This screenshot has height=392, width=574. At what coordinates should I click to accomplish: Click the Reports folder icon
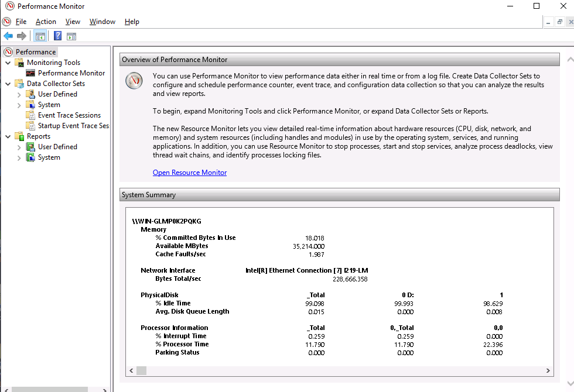click(19, 136)
